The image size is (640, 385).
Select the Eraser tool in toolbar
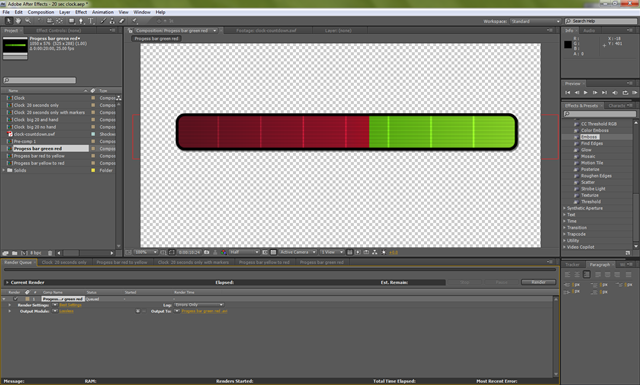pos(122,21)
